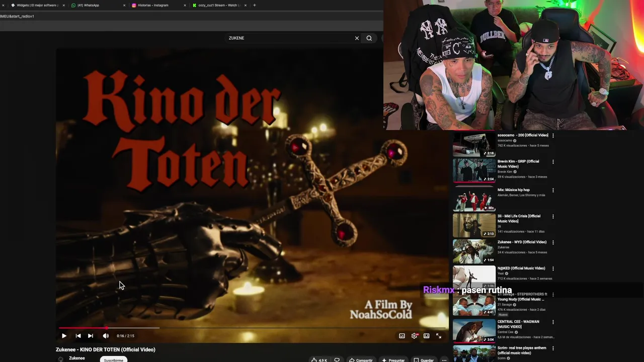Image resolution: width=644 pixels, height=362 pixels.
Task: Enter fullscreen video mode
Action: pos(439,336)
